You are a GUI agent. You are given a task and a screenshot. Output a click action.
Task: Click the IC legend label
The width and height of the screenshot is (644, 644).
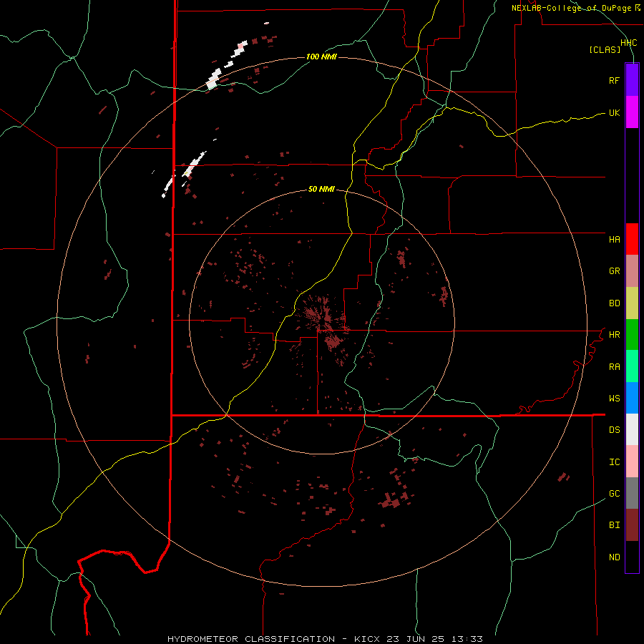point(614,462)
